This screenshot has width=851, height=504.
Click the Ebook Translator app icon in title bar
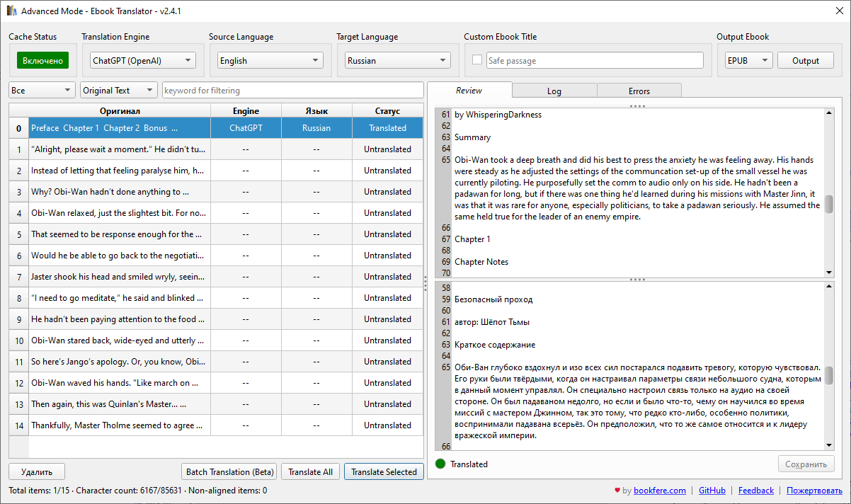[x=11, y=11]
